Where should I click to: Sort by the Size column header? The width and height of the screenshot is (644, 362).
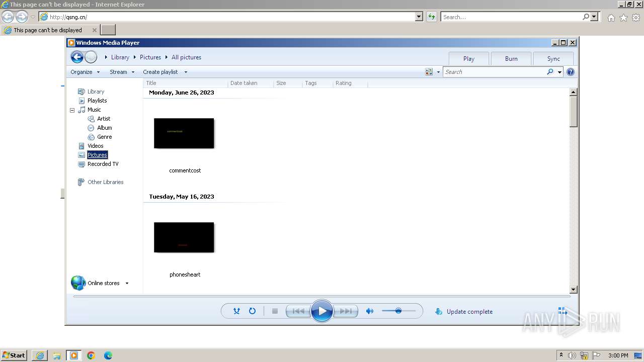(x=288, y=83)
